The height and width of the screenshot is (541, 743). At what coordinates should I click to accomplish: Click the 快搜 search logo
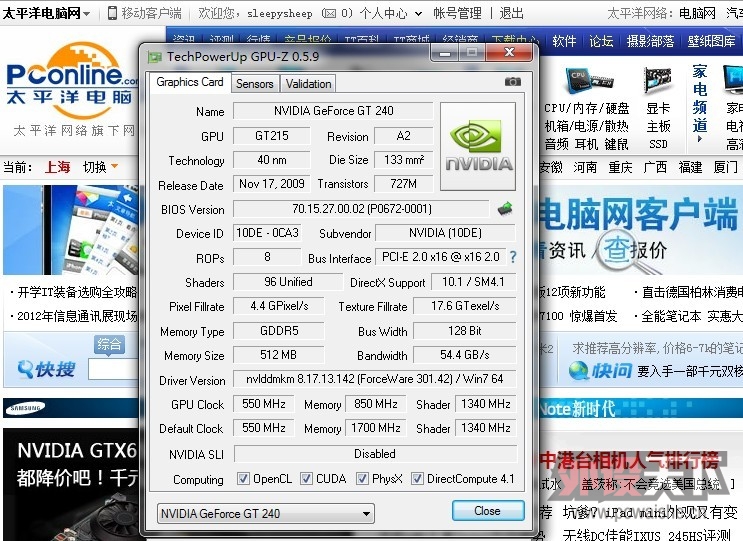(46, 369)
